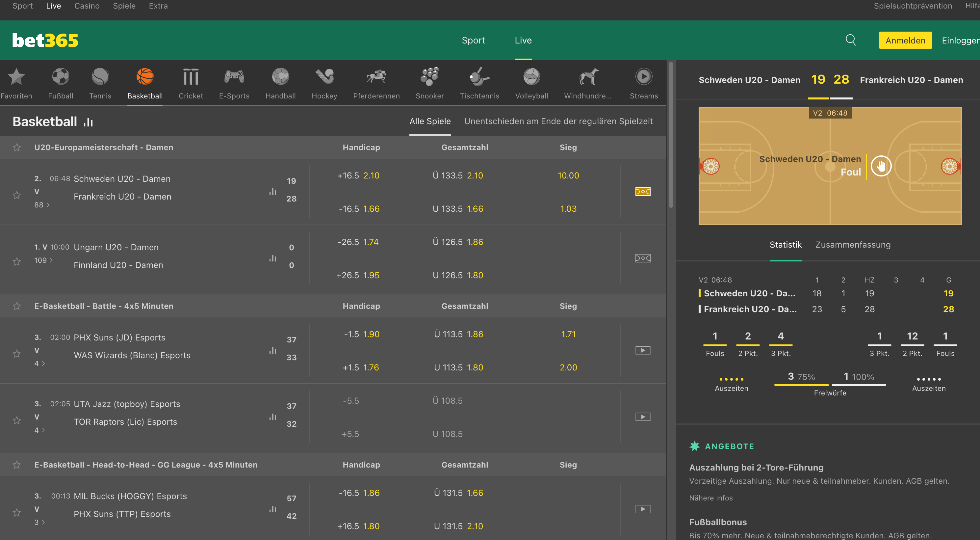Click the search magnifier icon
This screenshot has width=980, height=540.
click(851, 40)
